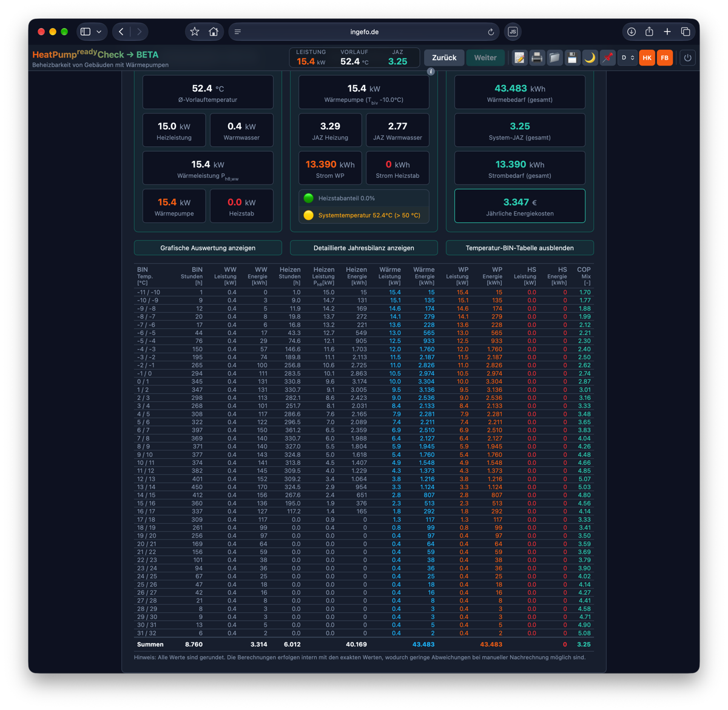Save project with floppy disk icon
Screen dimensions: 728x710
coord(572,58)
